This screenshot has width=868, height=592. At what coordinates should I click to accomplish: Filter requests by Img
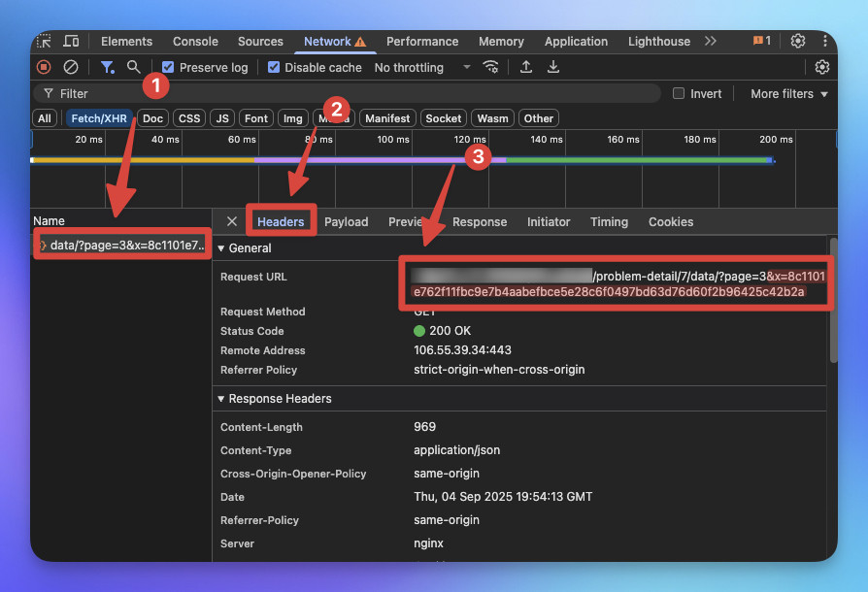point(293,118)
